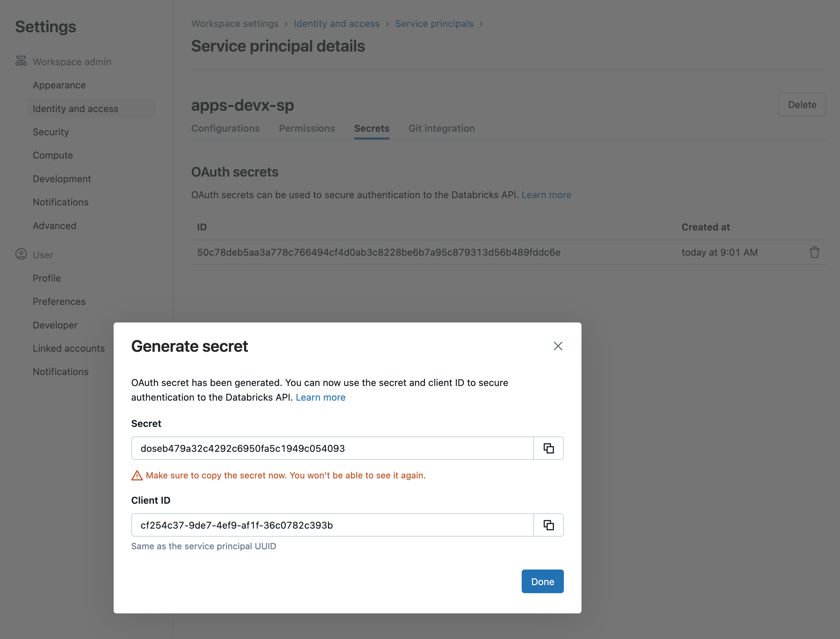
Task: Click Learn more link in dialog
Action: point(320,397)
